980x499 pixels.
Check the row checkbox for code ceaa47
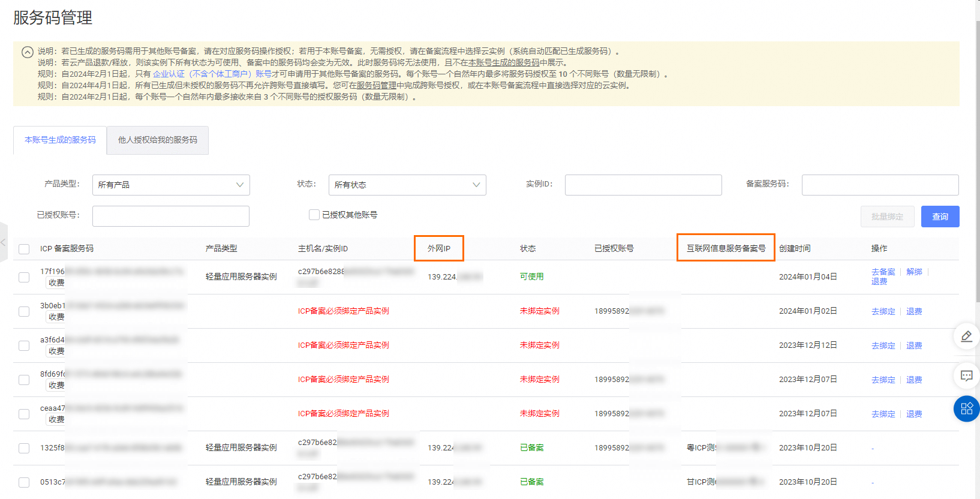point(24,414)
